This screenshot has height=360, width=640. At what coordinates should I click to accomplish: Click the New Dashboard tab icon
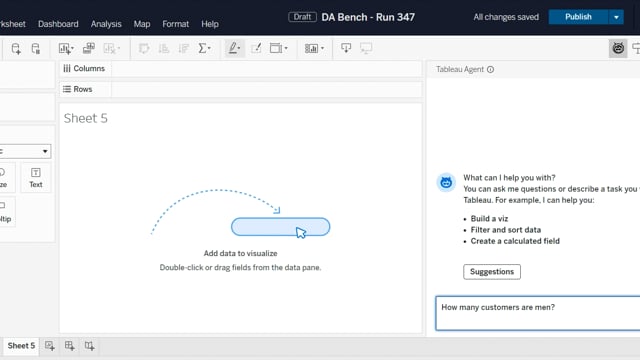(x=69, y=346)
